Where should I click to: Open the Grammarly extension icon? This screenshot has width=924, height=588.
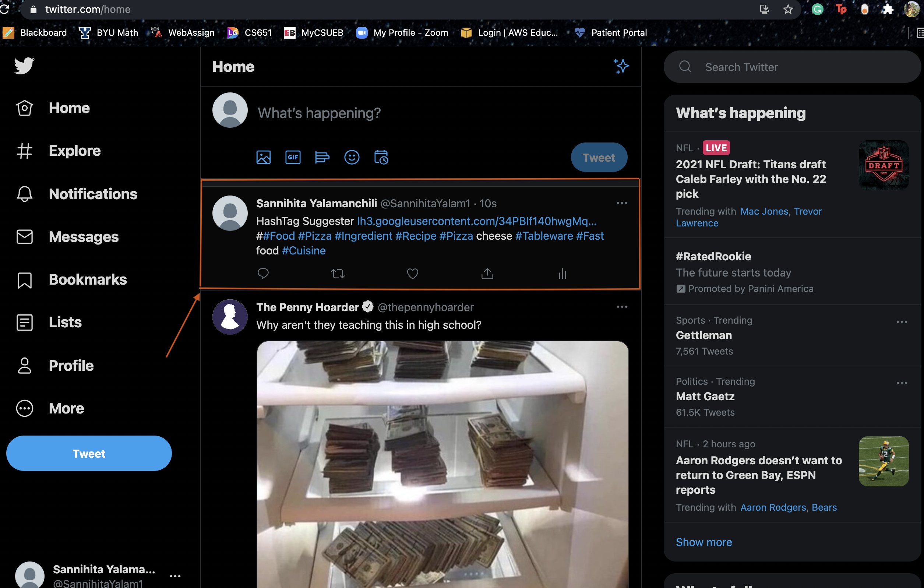(817, 9)
